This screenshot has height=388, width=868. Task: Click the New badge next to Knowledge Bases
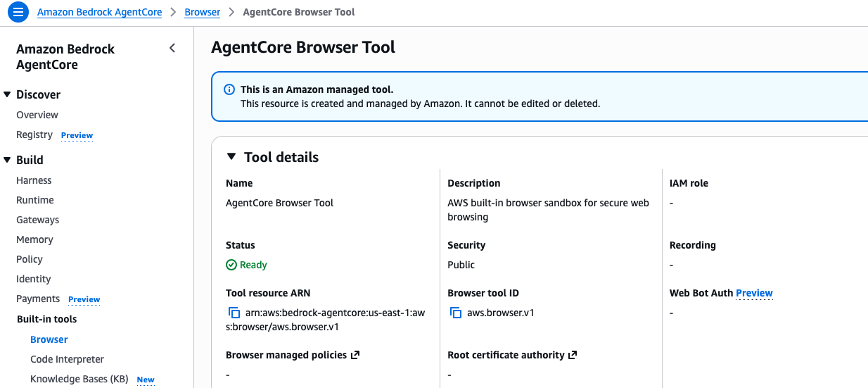pyautogui.click(x=146, y=380)
